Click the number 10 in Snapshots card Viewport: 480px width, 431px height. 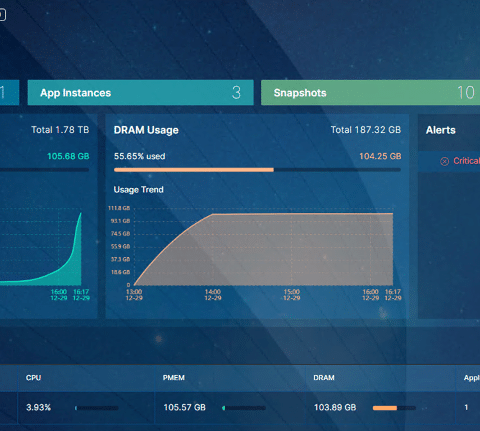click(x=466, y=92)
